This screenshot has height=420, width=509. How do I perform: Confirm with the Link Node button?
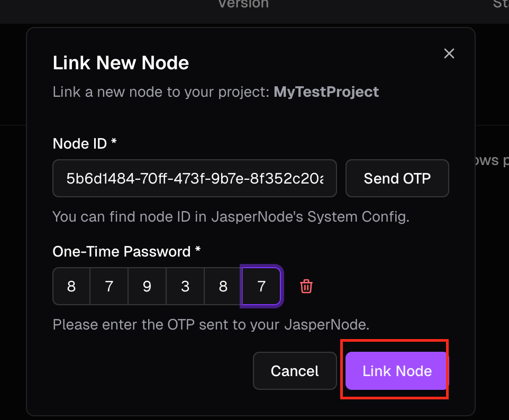click(397, 371)
